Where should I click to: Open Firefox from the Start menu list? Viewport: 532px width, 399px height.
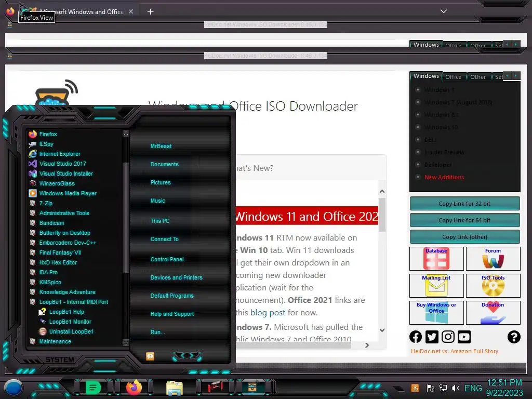[43, 134]
